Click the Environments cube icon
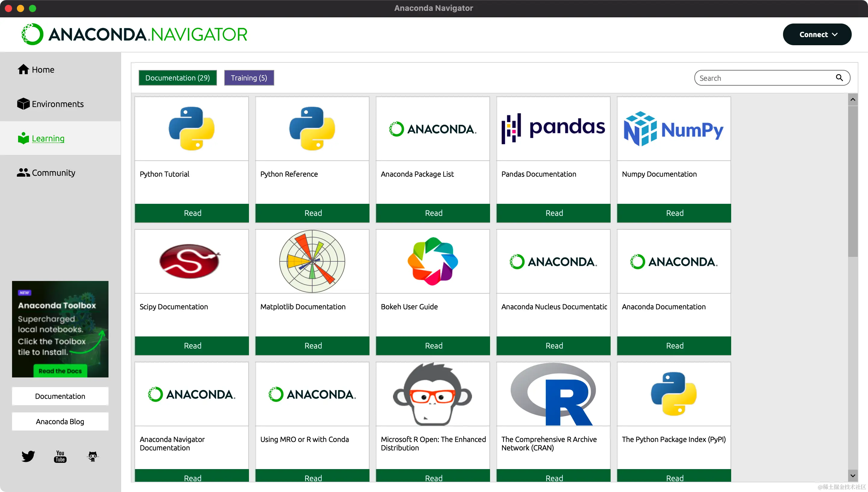868x492 pixels. click(23, 104)
